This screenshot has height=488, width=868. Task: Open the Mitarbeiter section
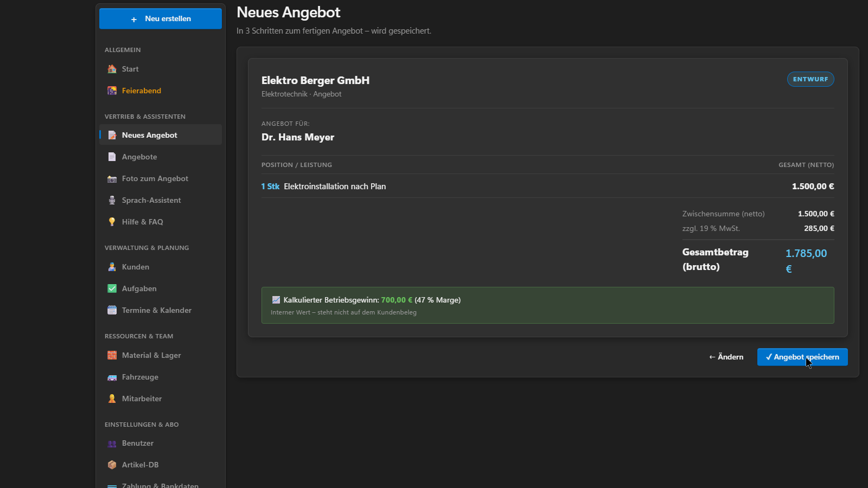(161, 399)
